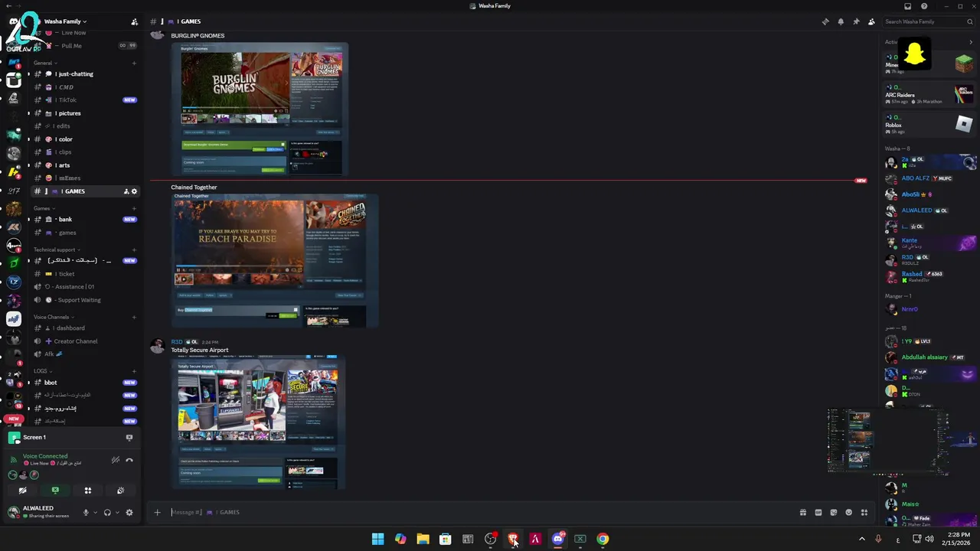This screenshot has width=980, height=551.
Task: Open the GIF picker
Action: (x=818, y=513)
